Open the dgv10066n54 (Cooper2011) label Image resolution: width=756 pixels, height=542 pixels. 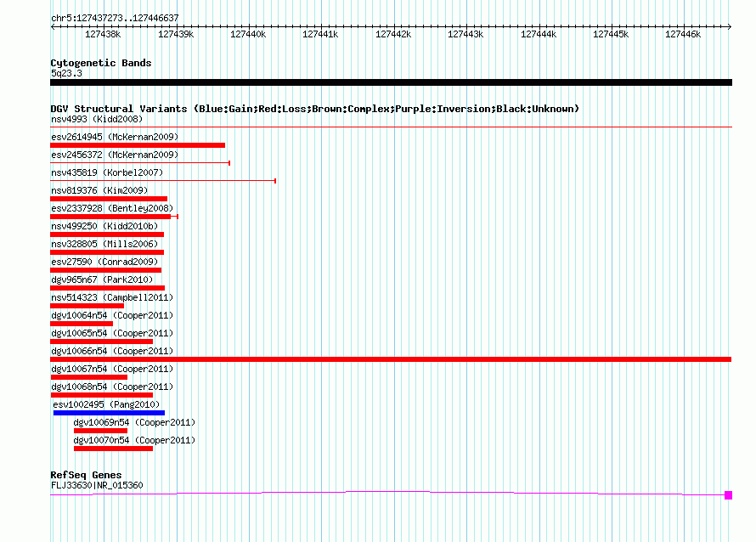tap(112, 351)
